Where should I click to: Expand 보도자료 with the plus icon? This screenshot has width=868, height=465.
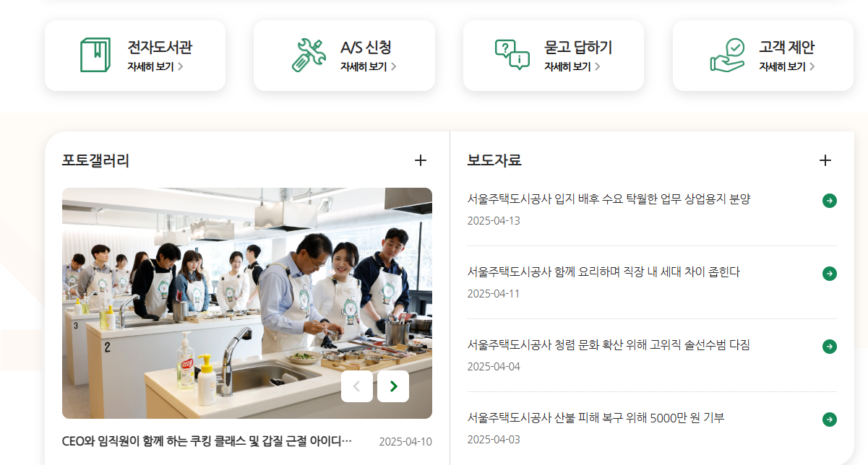tap(825, 160)
